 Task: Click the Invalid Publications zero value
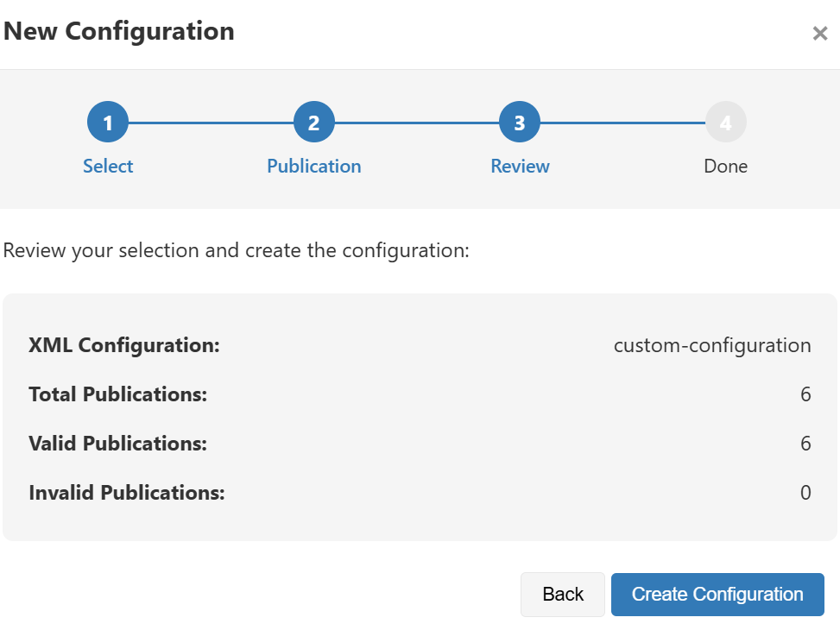click(805, 493)
